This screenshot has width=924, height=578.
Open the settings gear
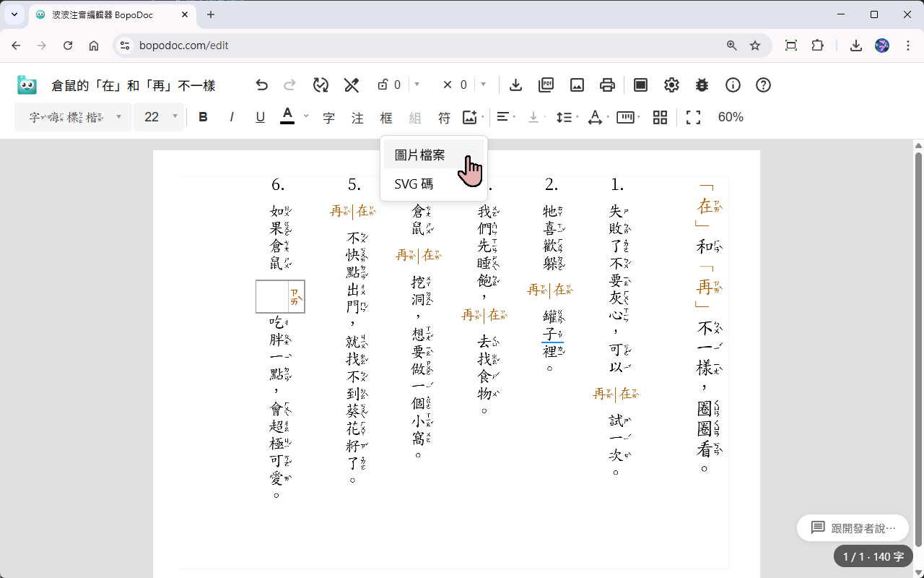[671, 85]
